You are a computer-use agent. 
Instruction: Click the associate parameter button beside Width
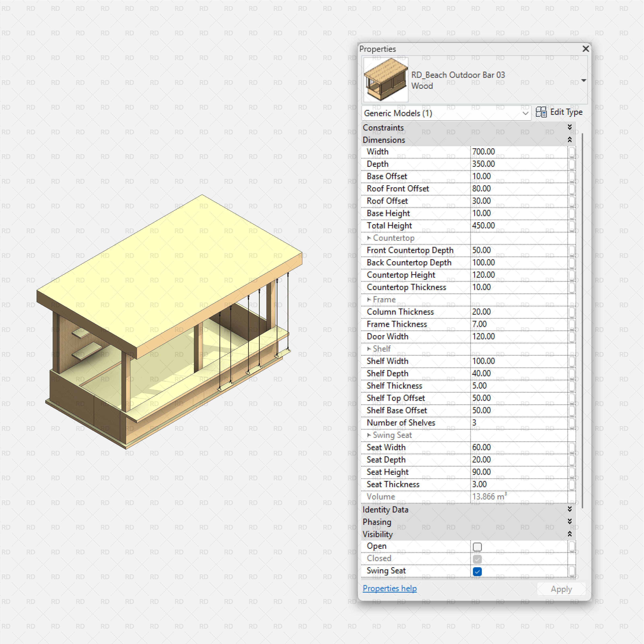572,152
